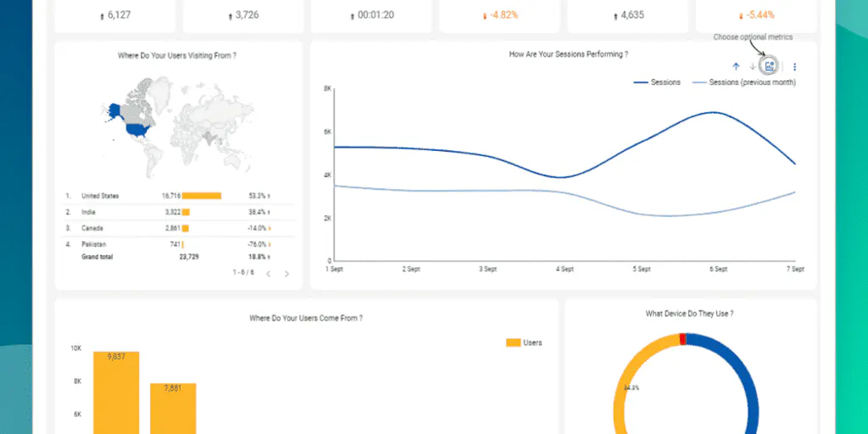868x434 pixels.
Task: Click the -76.0% change value
Action: (258, 244)
